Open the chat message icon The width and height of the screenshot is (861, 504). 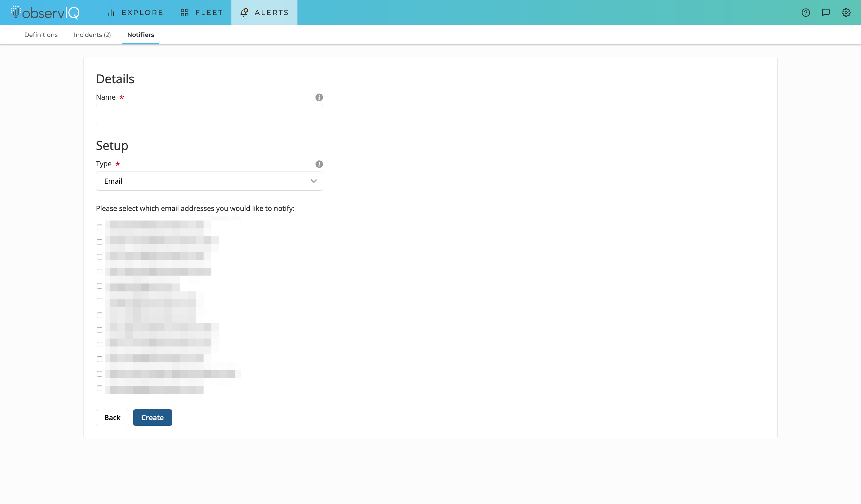click(825, 13)
